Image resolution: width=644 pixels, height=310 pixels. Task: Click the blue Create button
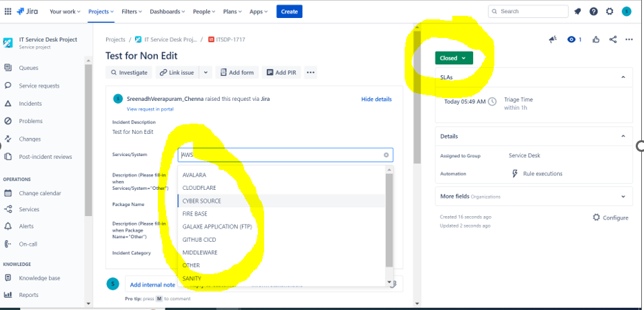point(289,12)
